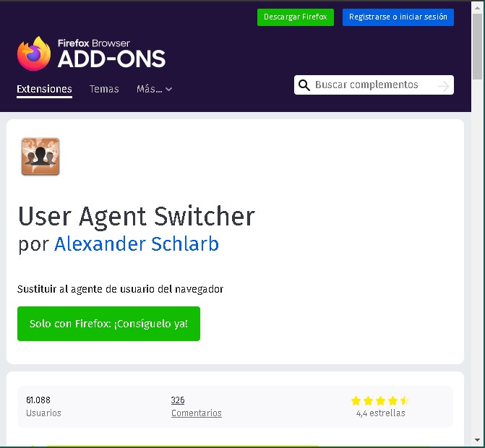Click the User Agent Switcher title

point(137,217)
